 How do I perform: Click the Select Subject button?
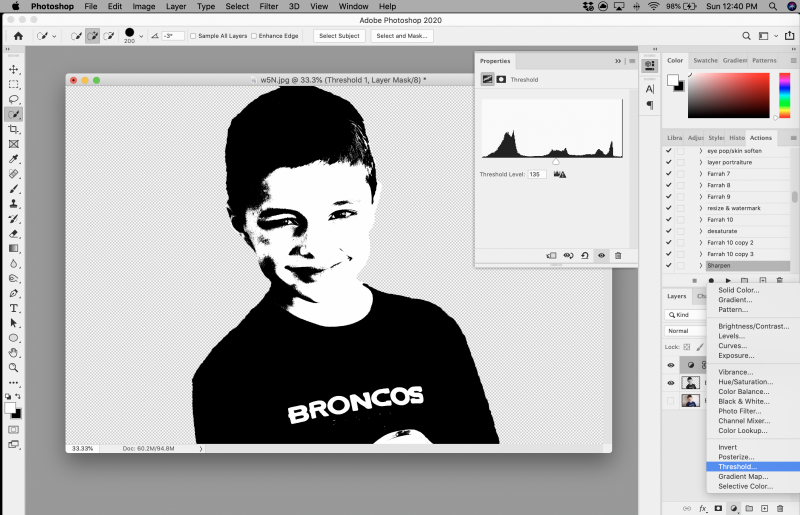[x=339, y=36]
